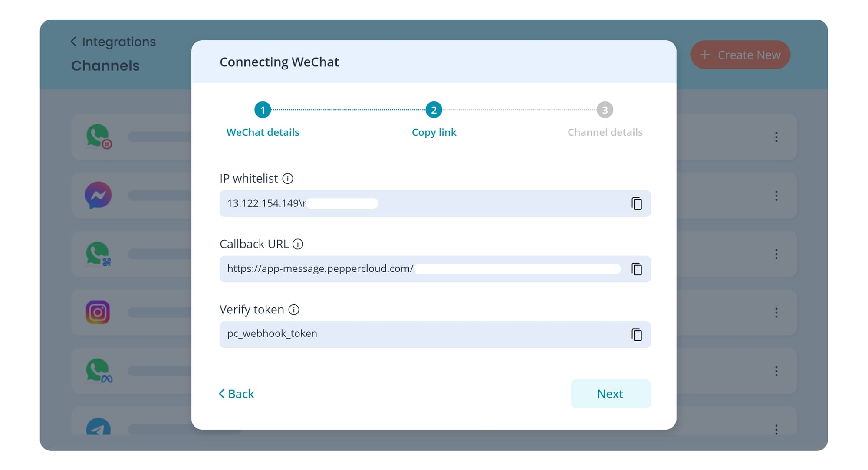Click the step 1 WeChat details indicator
This screenshot has height=470, width=868.
tap(262, 110)
